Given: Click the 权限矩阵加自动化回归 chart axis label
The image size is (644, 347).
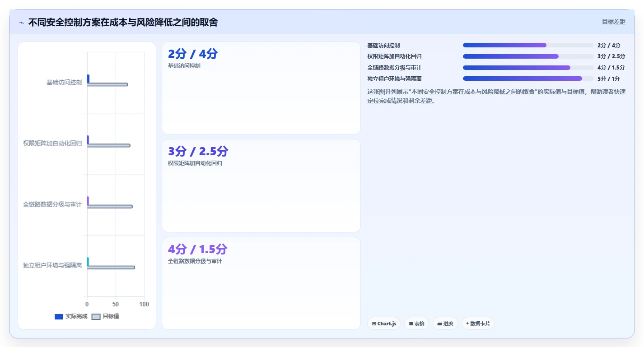Looking at the screenshot, I should pos(52,143).
